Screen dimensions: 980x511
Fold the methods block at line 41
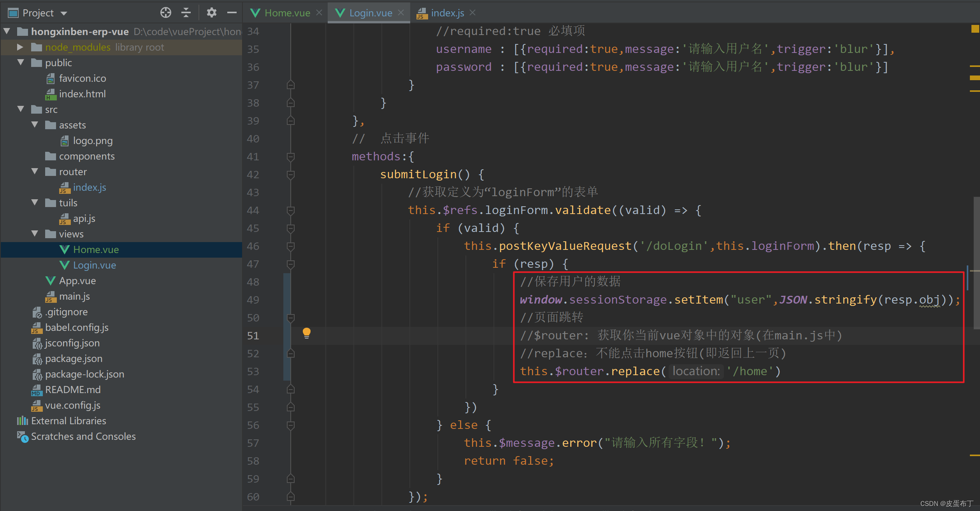tap(290, 157)
